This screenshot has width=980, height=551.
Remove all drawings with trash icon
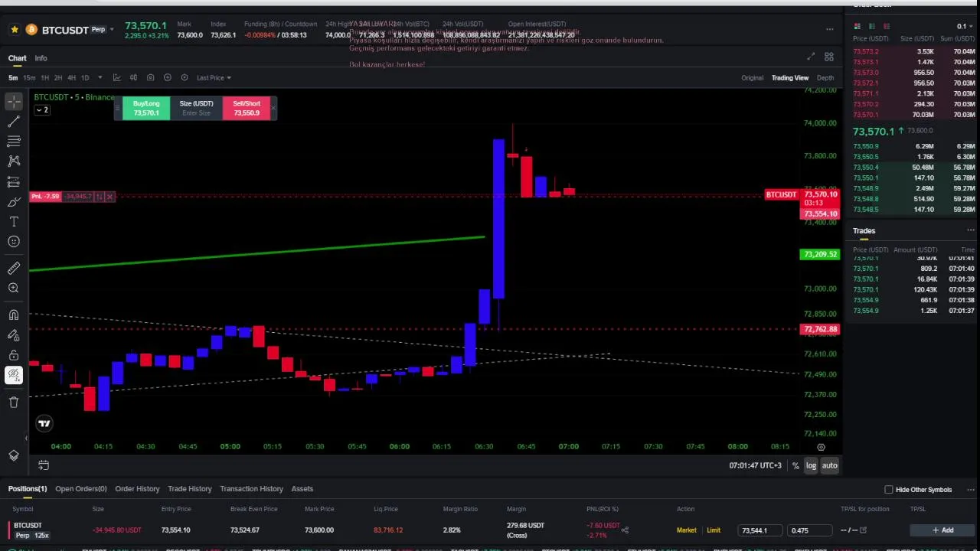[x=14, y=403]
